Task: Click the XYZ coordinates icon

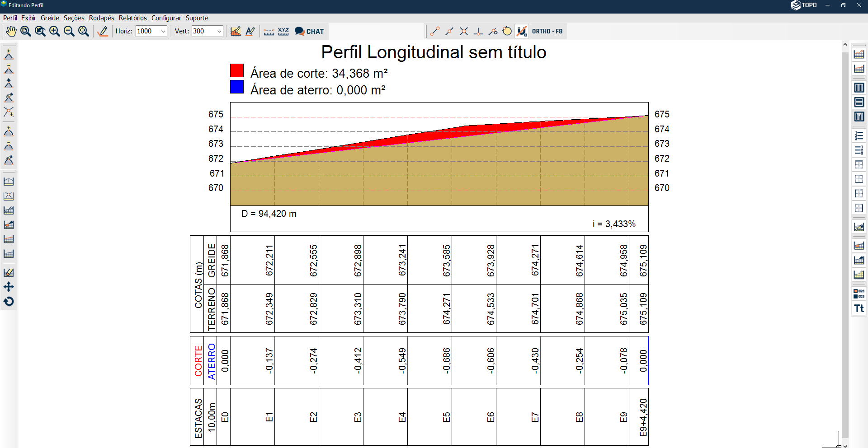Action: (x=283, y=31)
